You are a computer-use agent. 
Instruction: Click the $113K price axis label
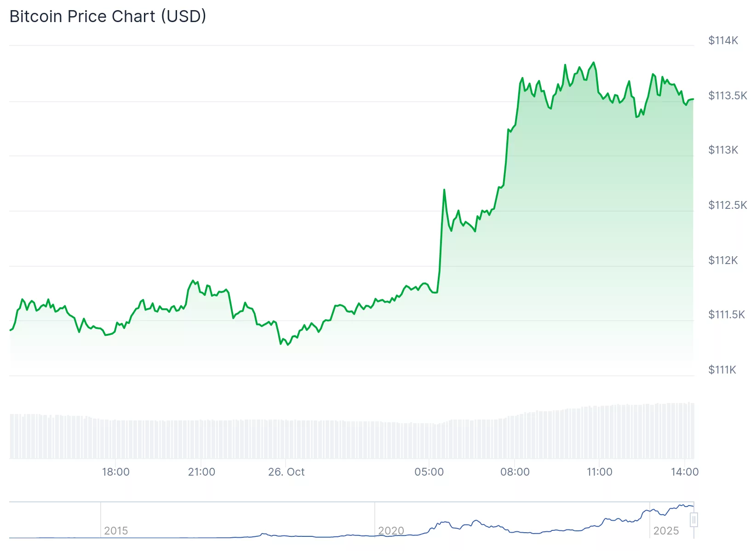[723, 150]
